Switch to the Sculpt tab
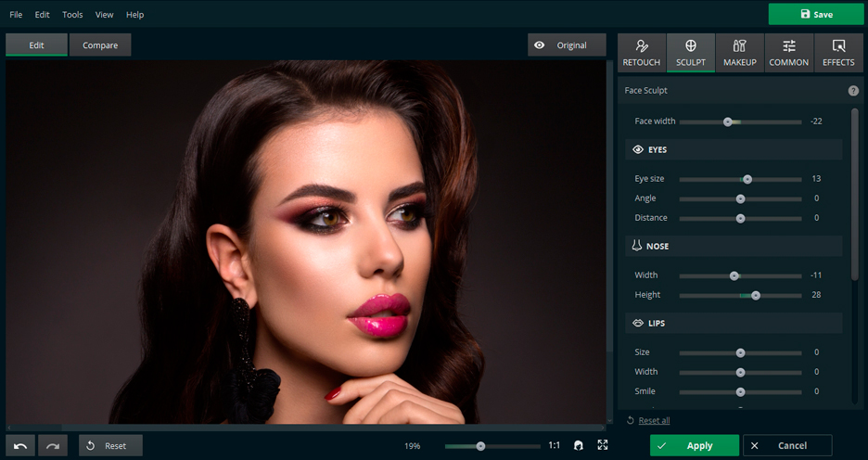The width and height of the screenshot is (868, 460). click(691, 53)
